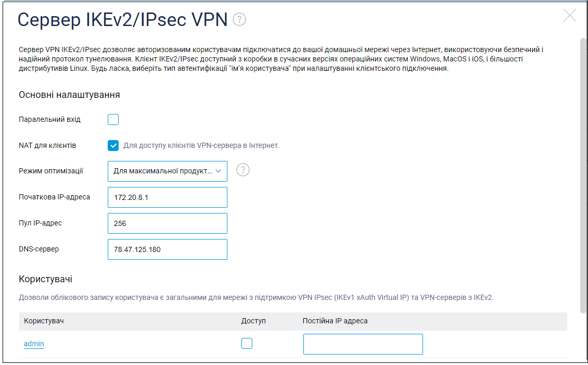The image size is (588, 365).
Task: Close the IKEv2/IPsec VPN server dialog
Action: pyautogui.click(x=569, y=16)
